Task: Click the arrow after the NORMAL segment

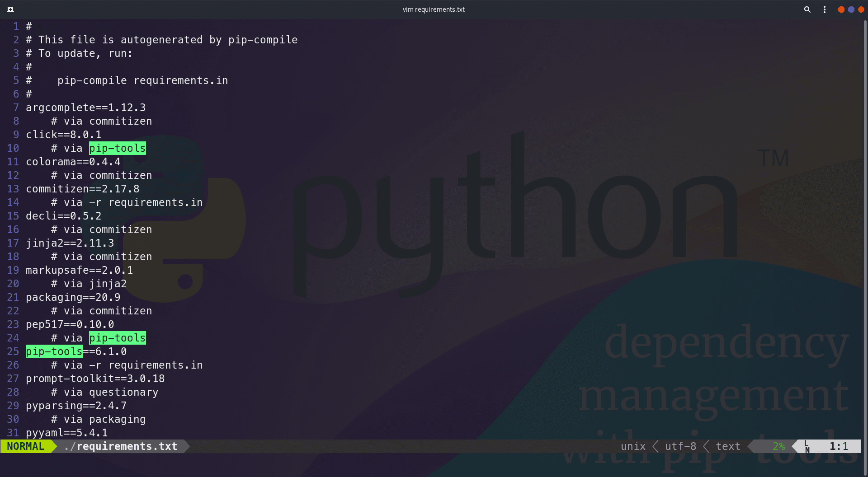Action: (x=53, y=446)
